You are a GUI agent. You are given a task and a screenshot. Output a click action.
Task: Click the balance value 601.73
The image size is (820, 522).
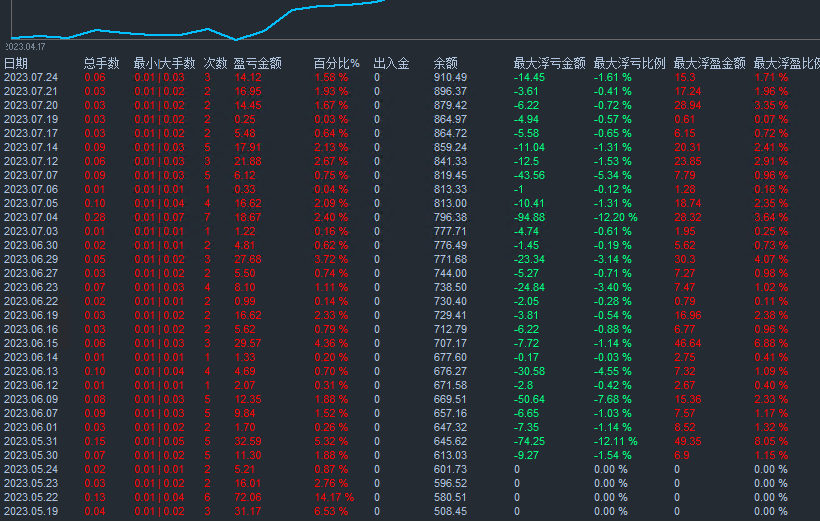pos(450,470)
